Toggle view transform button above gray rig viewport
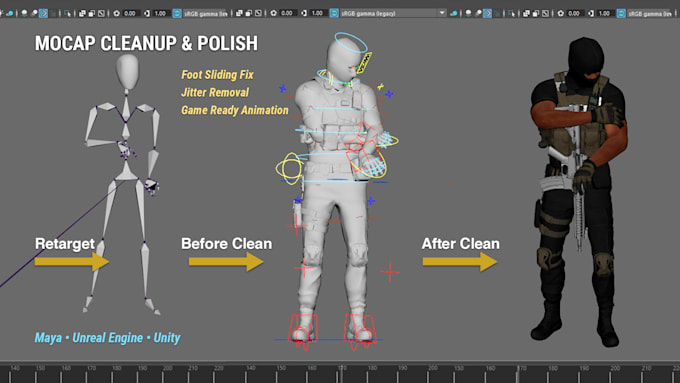Image resolution: width=680 pixels, height=383 pixels. coord(333,13)
